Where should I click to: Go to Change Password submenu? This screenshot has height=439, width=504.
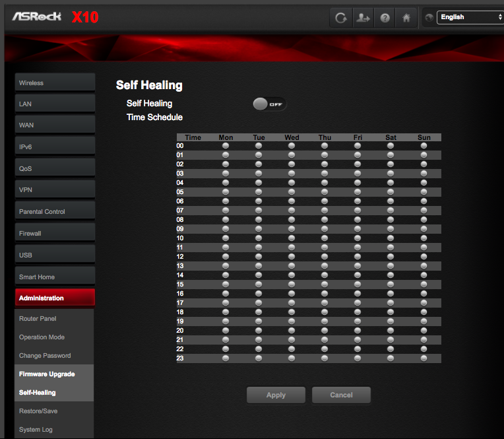tap(54, 355)
